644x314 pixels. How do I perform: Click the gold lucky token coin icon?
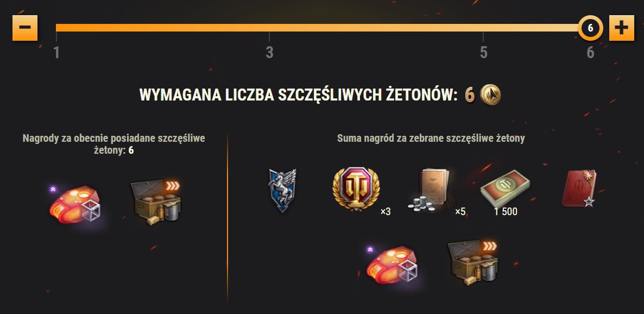(490, 95)
